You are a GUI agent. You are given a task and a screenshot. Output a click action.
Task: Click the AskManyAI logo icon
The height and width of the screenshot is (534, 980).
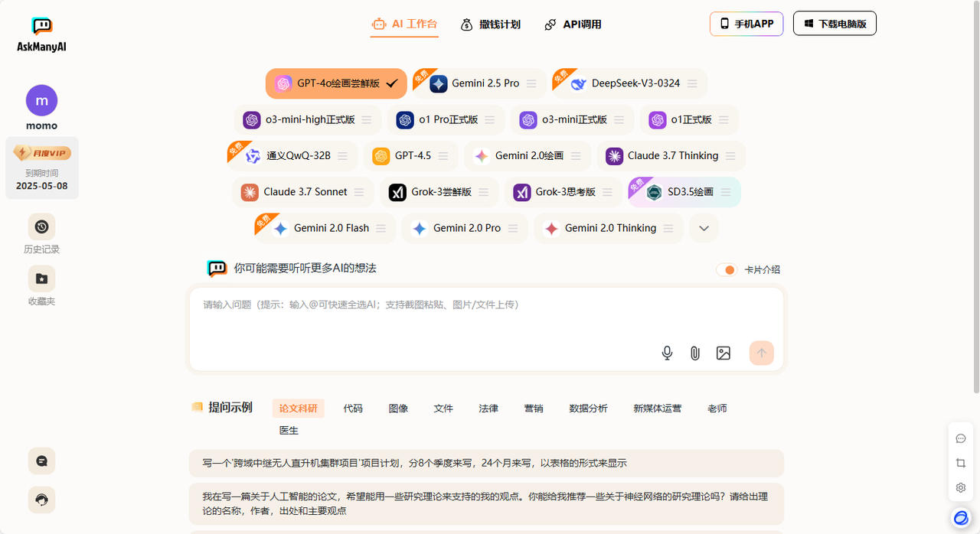pyautogui.click(x=42, y=27)
